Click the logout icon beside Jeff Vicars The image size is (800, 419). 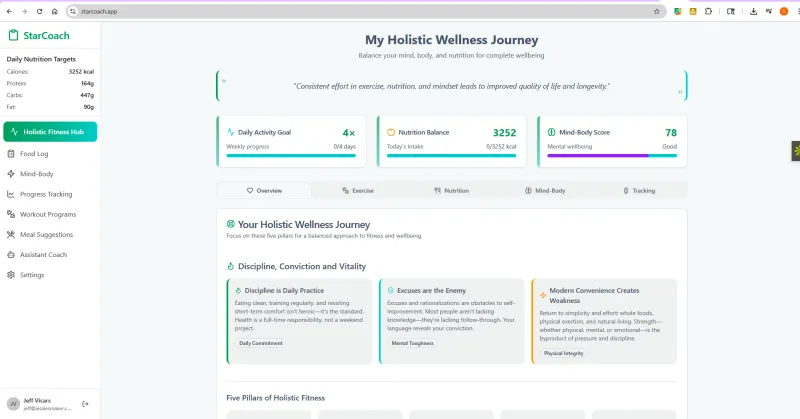[x=85, y=404]
